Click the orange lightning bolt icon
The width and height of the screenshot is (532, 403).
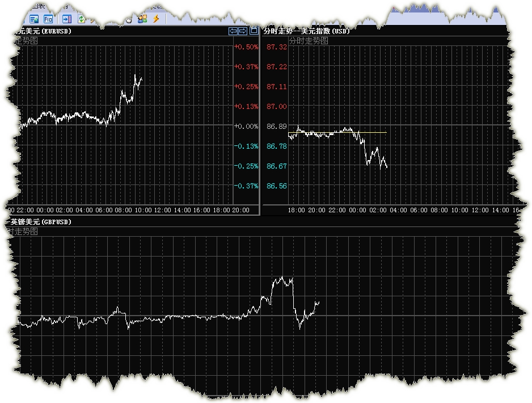point(156,18)
